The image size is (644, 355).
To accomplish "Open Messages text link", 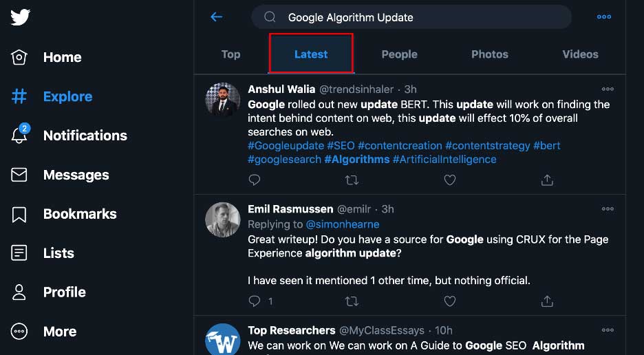I will tap(76, 175).
